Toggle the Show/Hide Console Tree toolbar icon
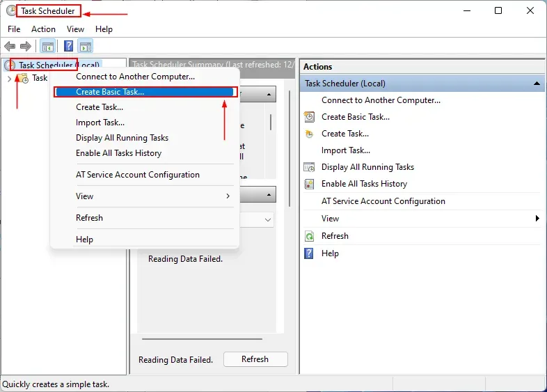This screenshot has height=392, width=547. click(48, 47)
